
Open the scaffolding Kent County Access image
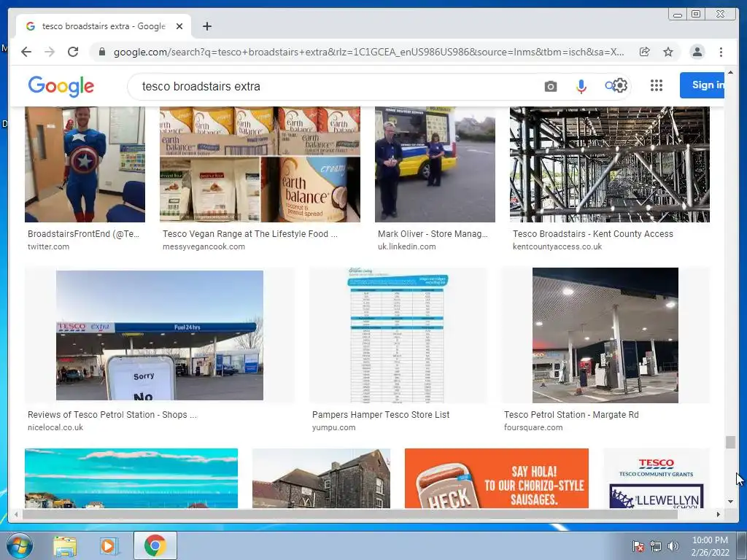click(x=610, y=164)
